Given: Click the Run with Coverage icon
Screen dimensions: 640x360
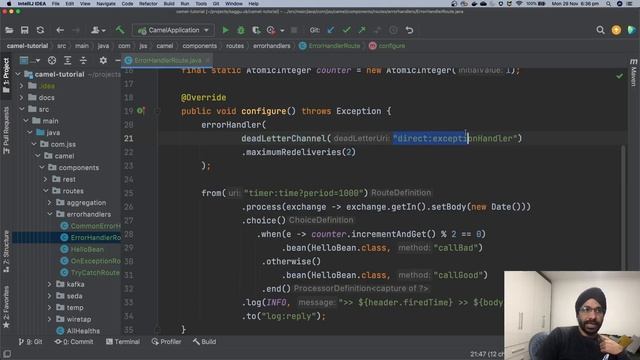Looking at the screenshot, I should tap(256, 30).
